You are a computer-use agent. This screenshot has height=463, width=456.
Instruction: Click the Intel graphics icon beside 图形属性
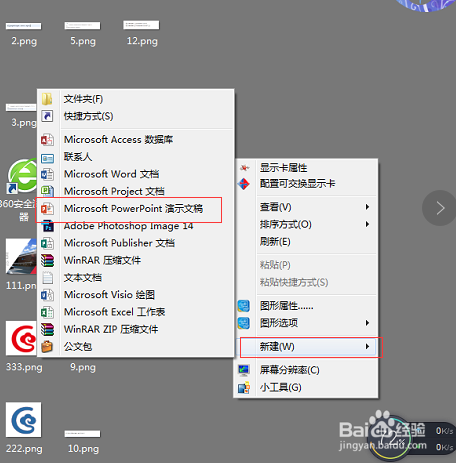coord(244,306)
